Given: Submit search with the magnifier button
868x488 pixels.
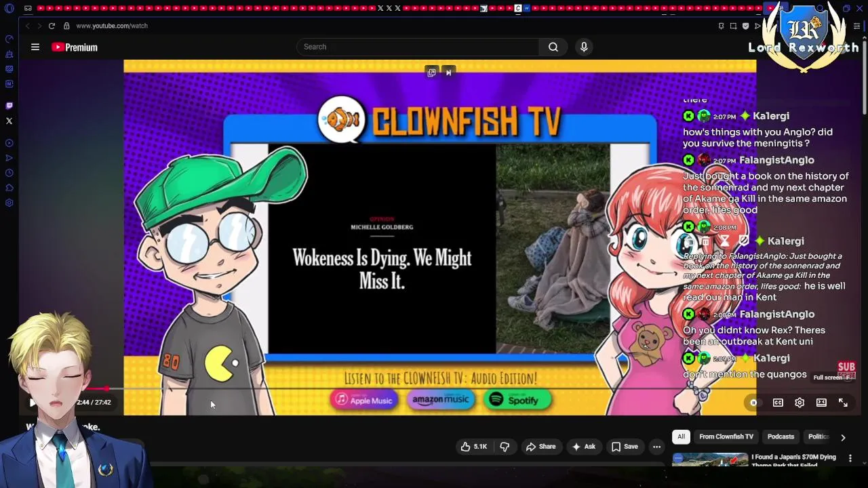Looking at the screenshot, I should [x=553, y=47].
